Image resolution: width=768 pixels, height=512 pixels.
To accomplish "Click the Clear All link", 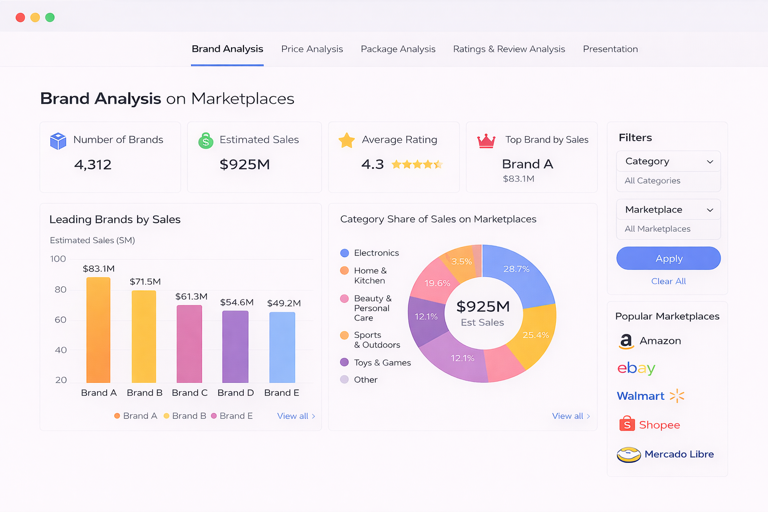I will point(668,281).
